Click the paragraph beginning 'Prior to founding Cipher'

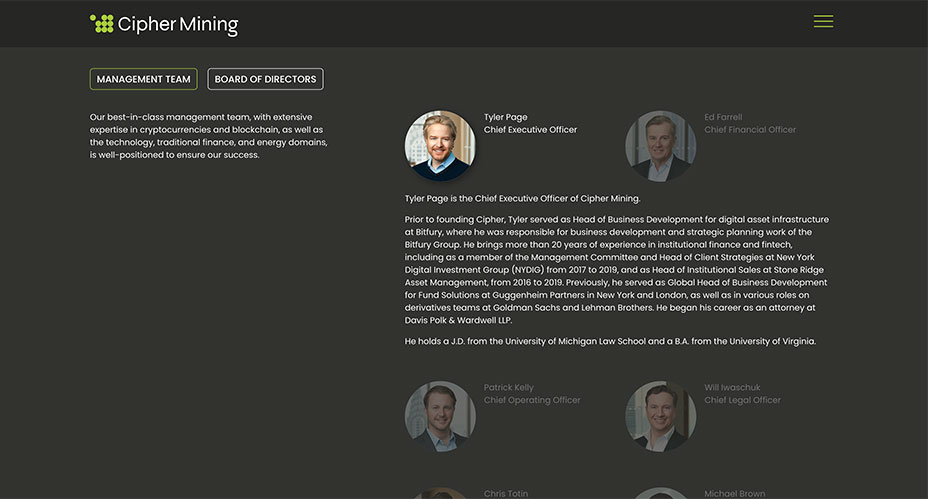click(617, 270)
